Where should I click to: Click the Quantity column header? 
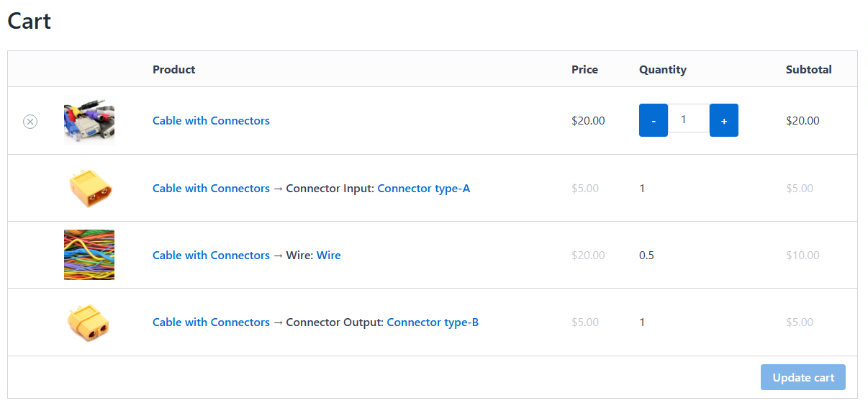pos(662,70)
